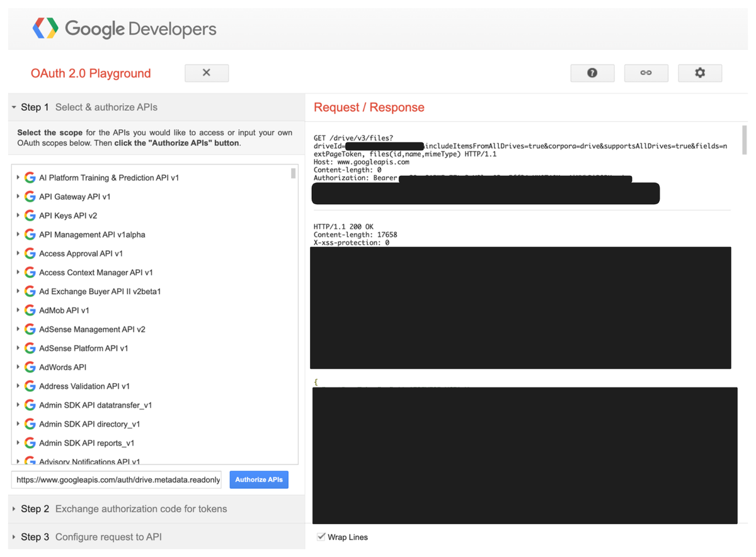Click the OAuth 2.0 Playground title
Screen dimensions: 756x557
pos(91,73)
